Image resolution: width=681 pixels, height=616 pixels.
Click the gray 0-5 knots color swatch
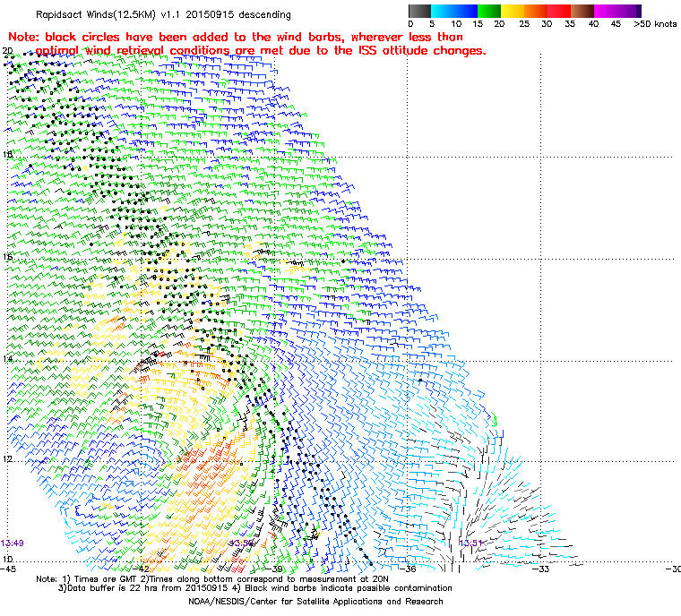419,11
